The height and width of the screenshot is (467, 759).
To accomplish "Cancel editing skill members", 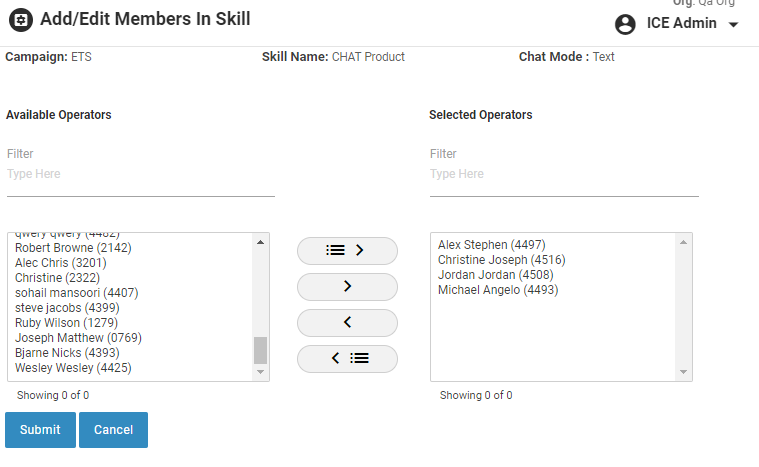I will pyautogui.click(x=113, y=430).
